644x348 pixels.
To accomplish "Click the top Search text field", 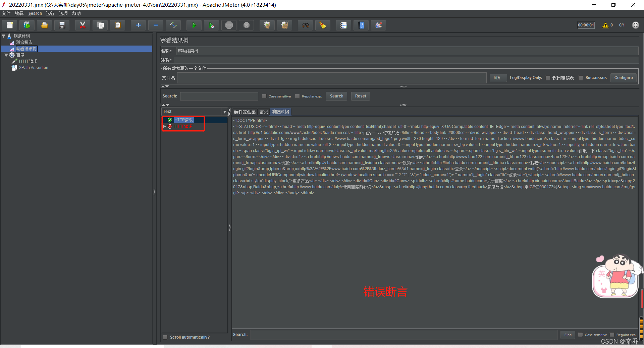I will click(219, 96).
